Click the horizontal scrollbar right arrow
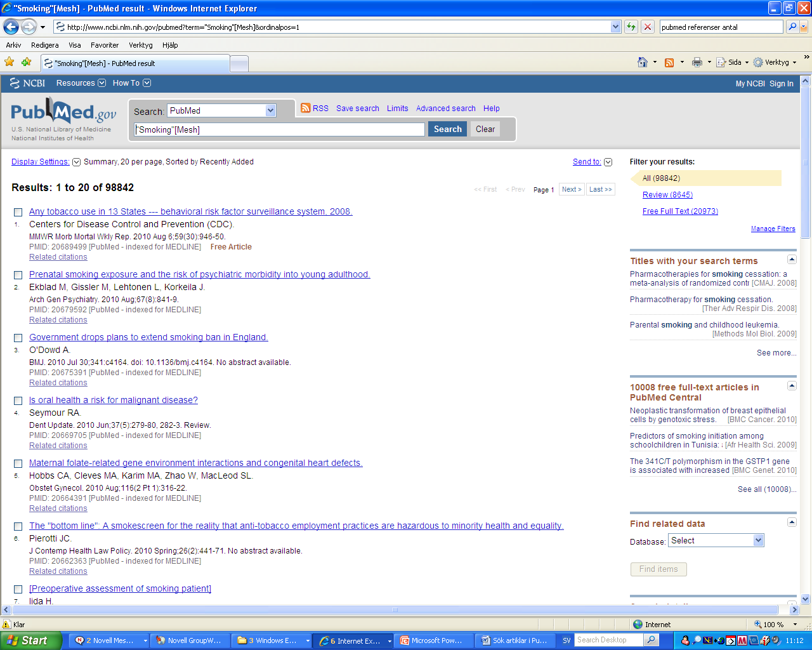This screenshot has width=812, height=650. (x=794, y=609)
